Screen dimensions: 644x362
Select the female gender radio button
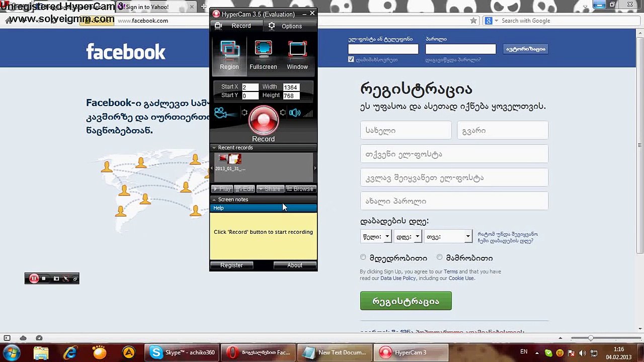click(x=363, y=257)
